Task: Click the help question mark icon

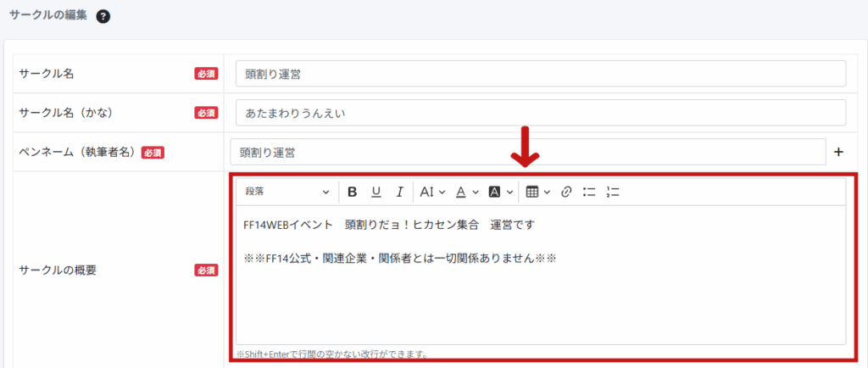Action: pyautogui.click(x=103, y=16)
